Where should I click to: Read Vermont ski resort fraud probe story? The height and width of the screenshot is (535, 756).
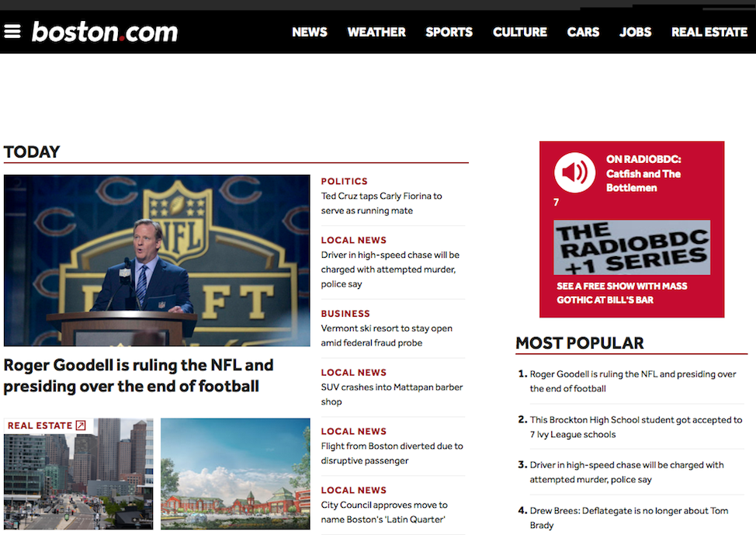(x=387, y=335)
